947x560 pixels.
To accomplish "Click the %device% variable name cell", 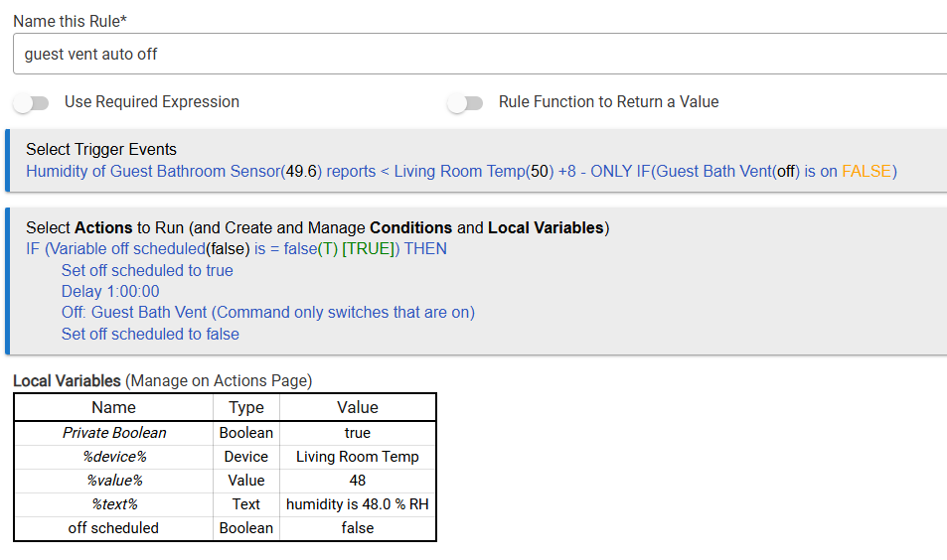I will click(114, 457).
